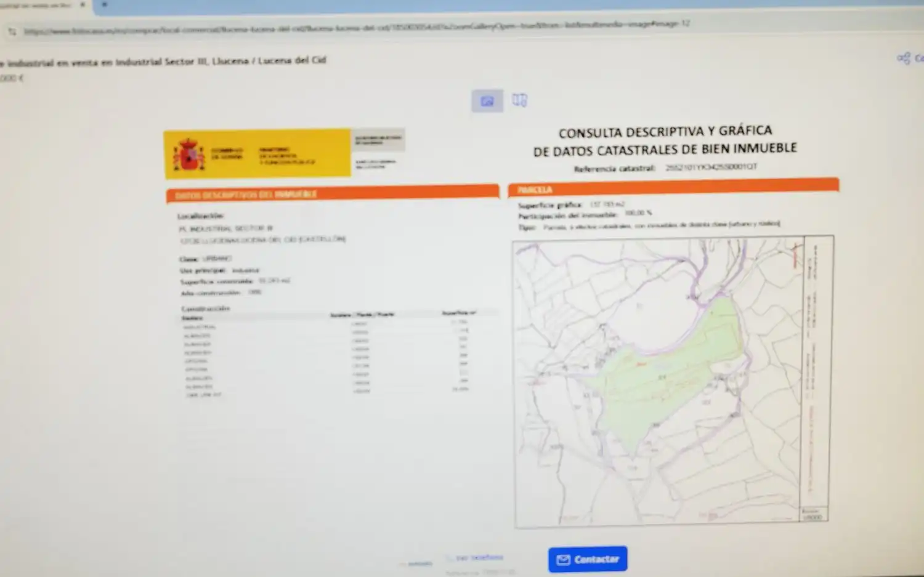
Task: Select the photo gallery view icon
Action: click(x=487, y=101)
